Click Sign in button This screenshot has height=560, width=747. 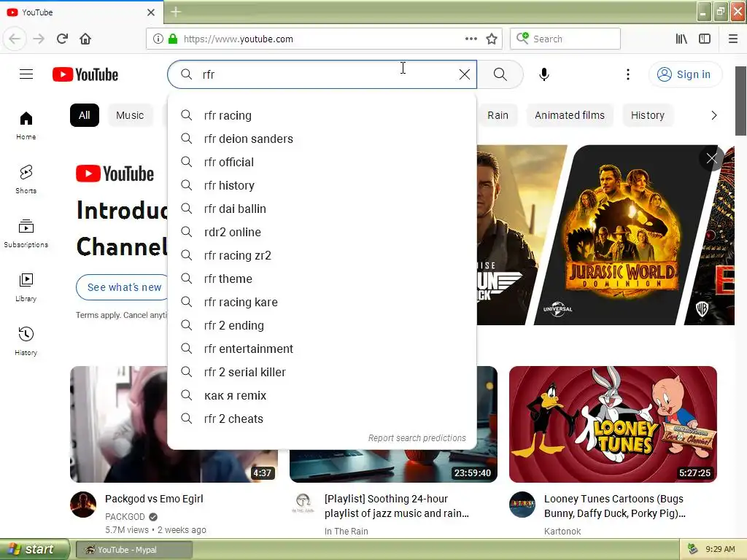[x=685, y=74]
